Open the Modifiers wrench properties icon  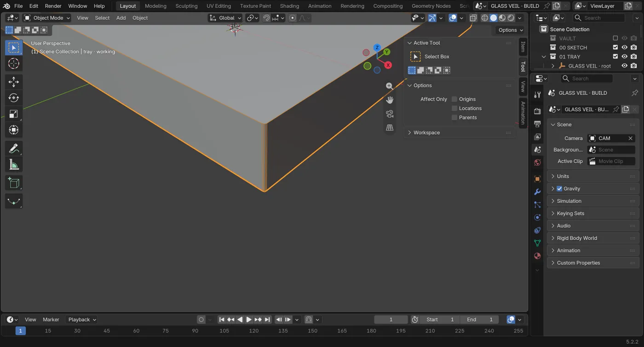coord(537,191)
